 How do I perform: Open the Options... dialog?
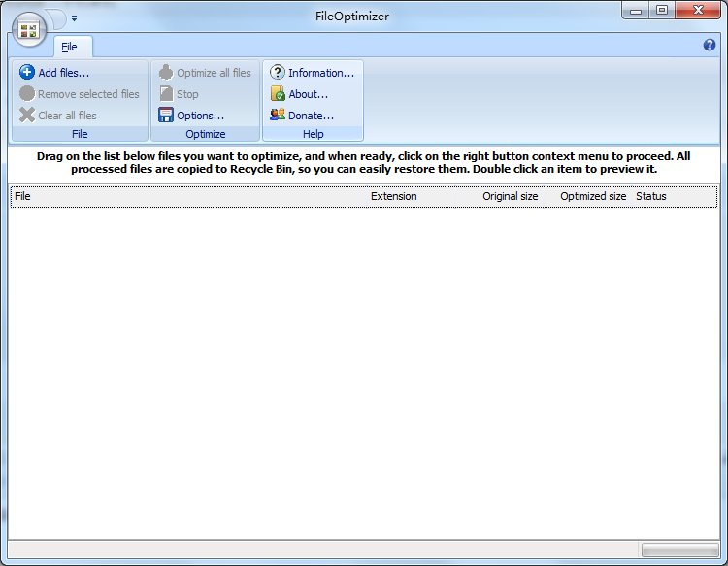(x=201, y=116)
